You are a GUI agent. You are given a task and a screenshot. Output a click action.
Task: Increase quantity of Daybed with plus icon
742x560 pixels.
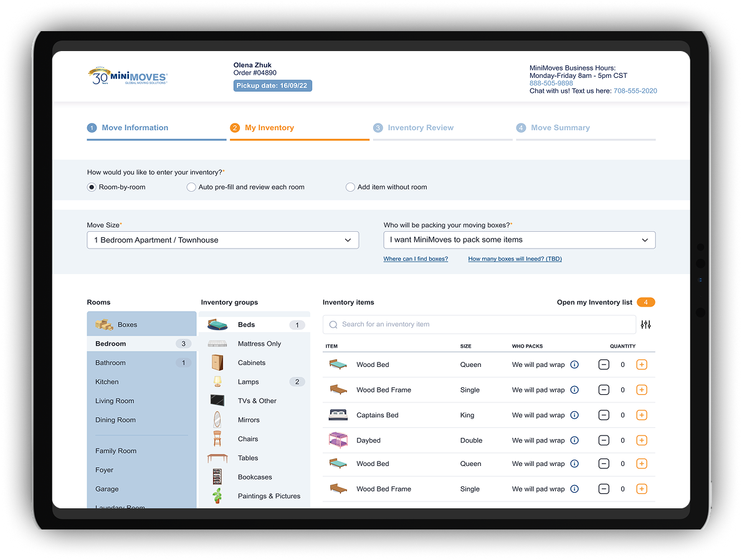click(642, 440)
